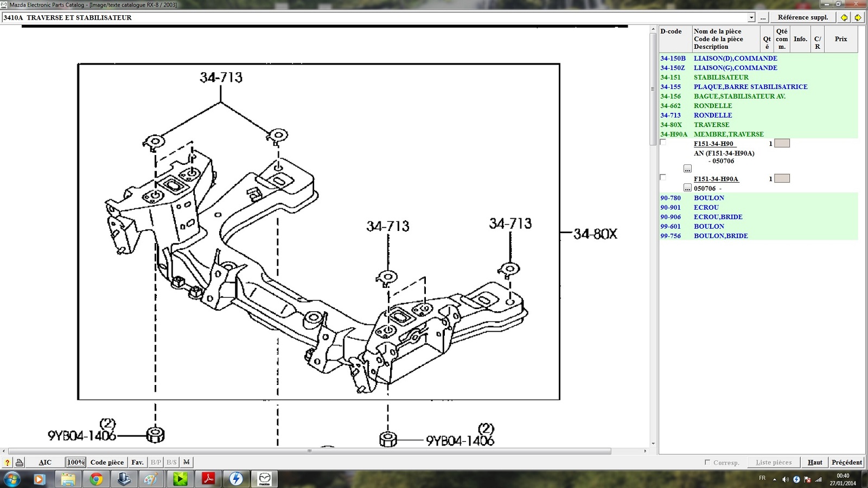Click the quantity box for F151-34-H90
Image resolution: width=868 pixels, height=488 pixels.
coord(782,144)
